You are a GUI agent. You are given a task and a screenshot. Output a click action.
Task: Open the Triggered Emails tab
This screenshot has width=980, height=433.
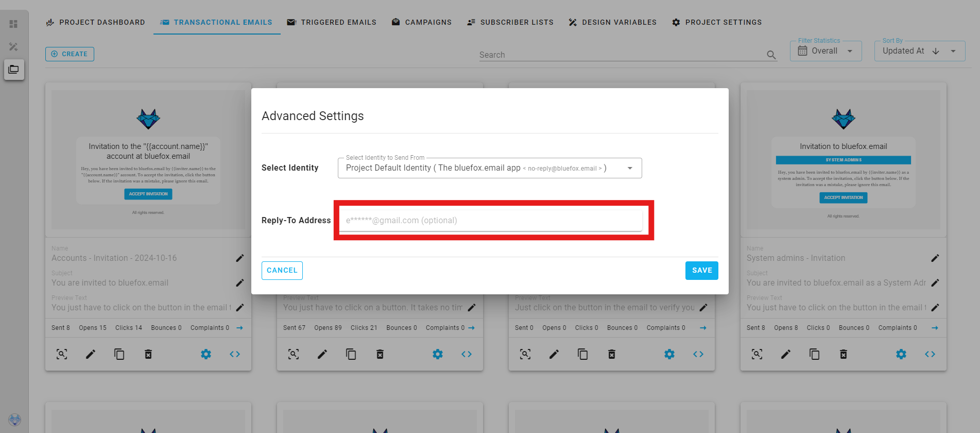click(x=332, y=22)
